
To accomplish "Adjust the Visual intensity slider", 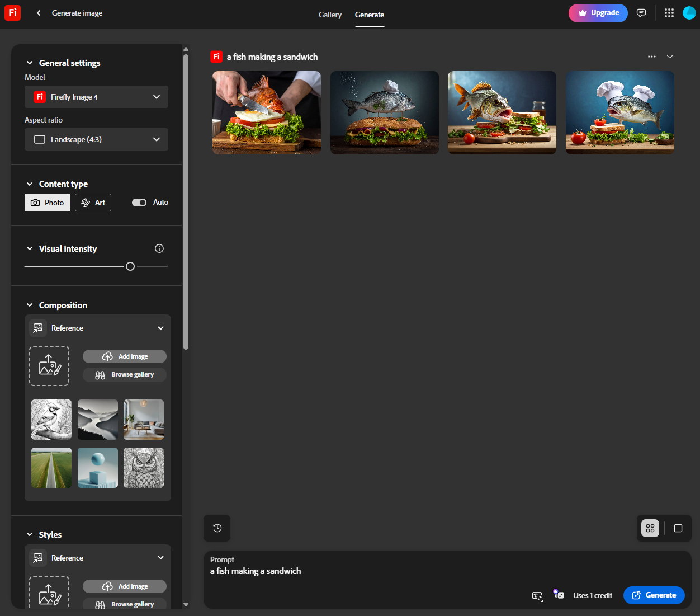I will (x=130, y=266).
